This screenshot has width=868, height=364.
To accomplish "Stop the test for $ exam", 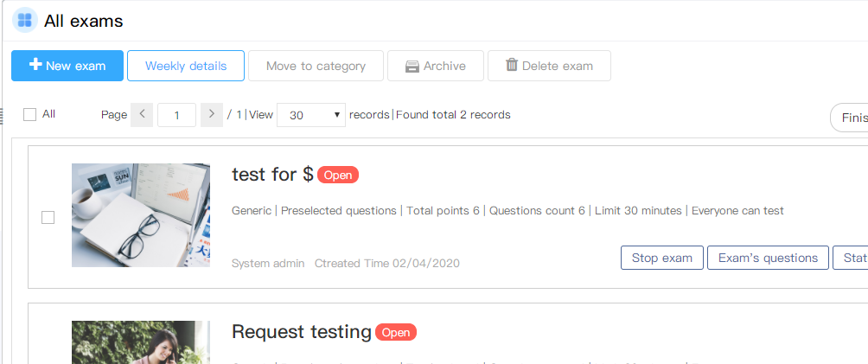I will pyautogui.click(x=662, y=258).
